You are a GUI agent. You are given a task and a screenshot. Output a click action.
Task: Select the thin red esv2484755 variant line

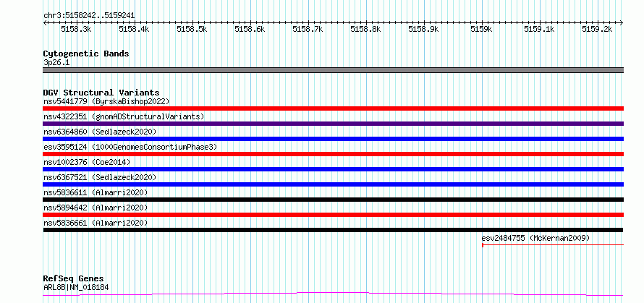553,245
